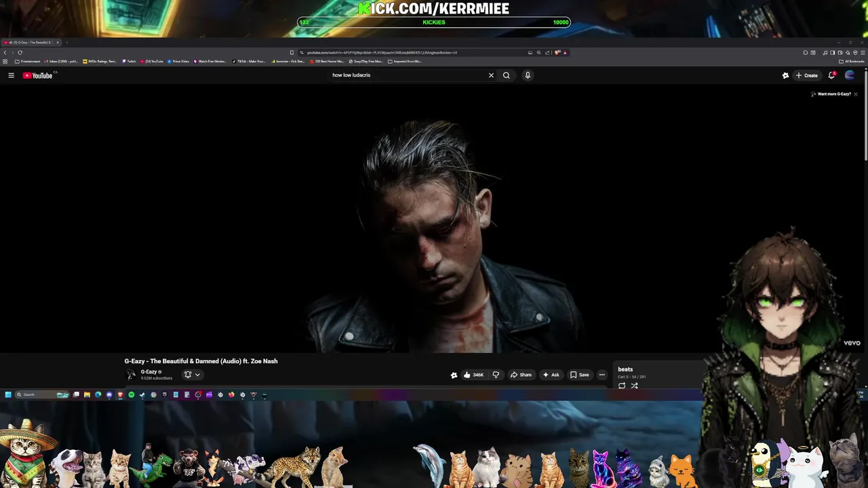This screenshot has width=868, height=488.
Task: Go back in the browser
Action: pos(5,52)
